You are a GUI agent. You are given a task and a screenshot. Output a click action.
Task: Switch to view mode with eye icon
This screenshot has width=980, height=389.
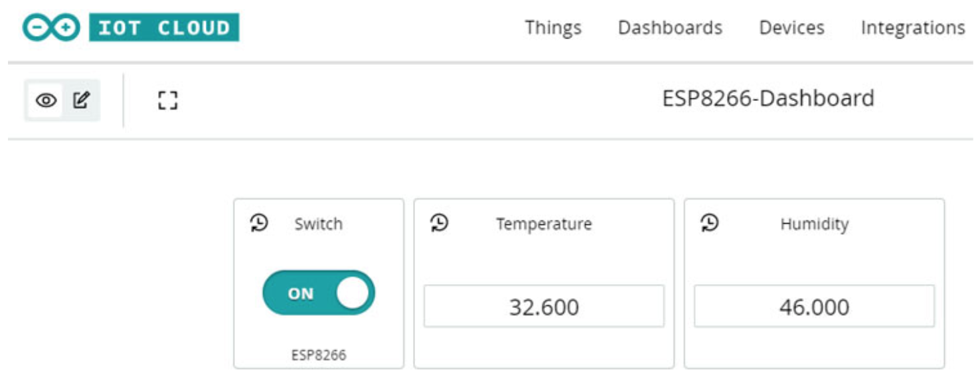(46, 101)
